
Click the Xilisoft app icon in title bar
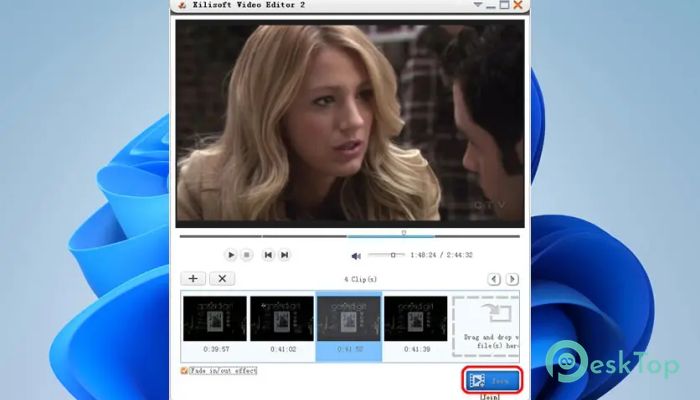click(x=182, y=5)
